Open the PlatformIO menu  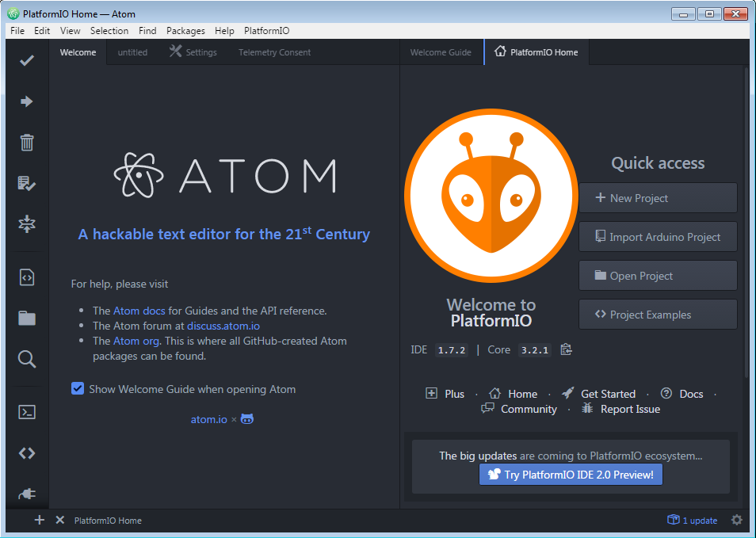click(266, 31)
